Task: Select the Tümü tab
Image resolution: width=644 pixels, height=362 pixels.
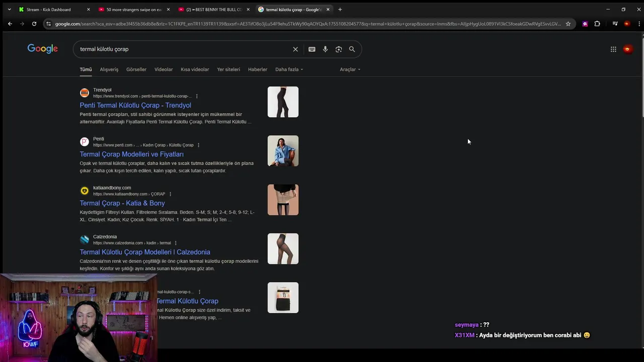Action: click(x=86, y=69)
